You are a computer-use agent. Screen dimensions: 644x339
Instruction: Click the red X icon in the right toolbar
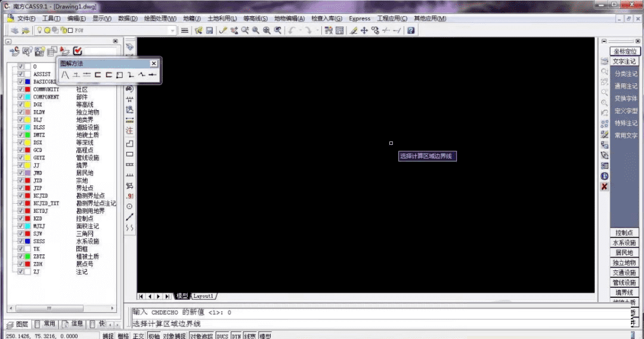pyautogui.click(x=604, y=186)
